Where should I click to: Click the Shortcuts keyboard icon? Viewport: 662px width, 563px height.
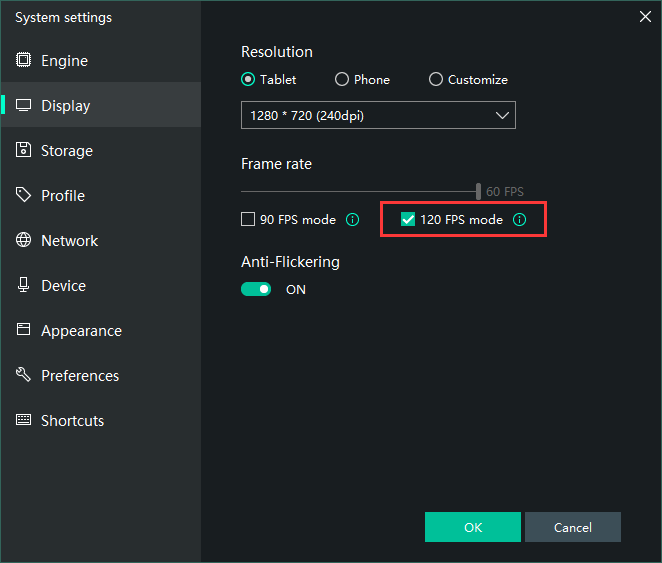[x=23, y=421]
